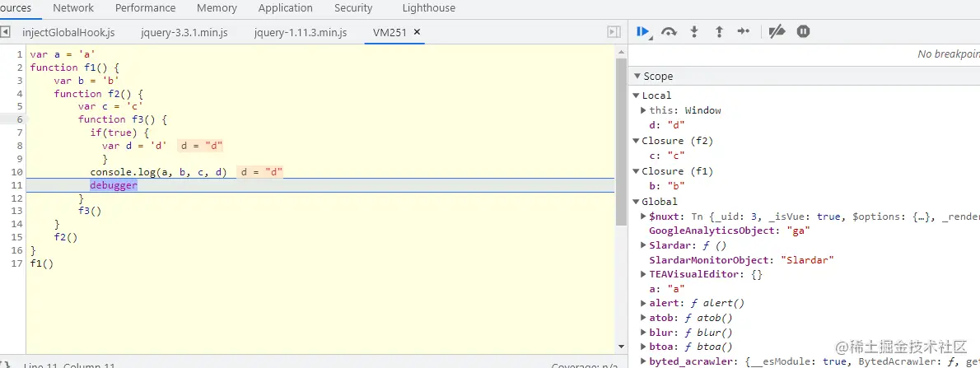Image resolution: width=980 pixels, height=368 pixels.
Task: Switch to the Performance tab
Action: [x=145, y=8]
